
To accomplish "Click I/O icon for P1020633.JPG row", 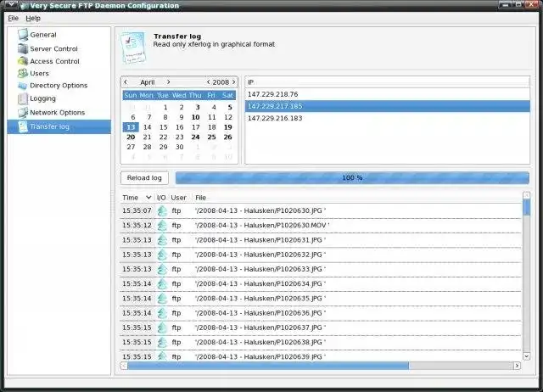I will (162, 269).
